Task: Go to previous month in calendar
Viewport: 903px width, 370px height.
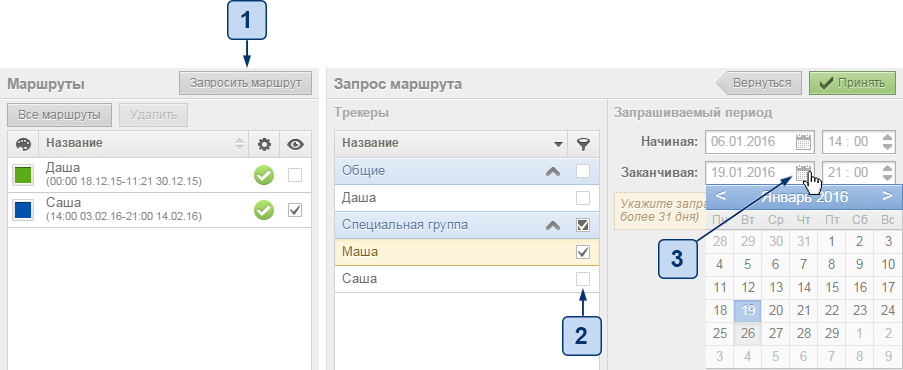Action: (720, 196)
